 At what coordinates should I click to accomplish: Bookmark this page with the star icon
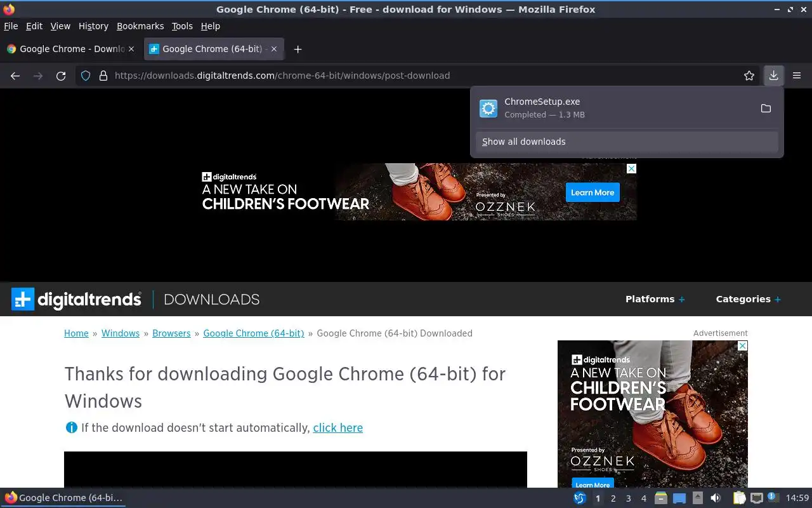tap(749, 76)
